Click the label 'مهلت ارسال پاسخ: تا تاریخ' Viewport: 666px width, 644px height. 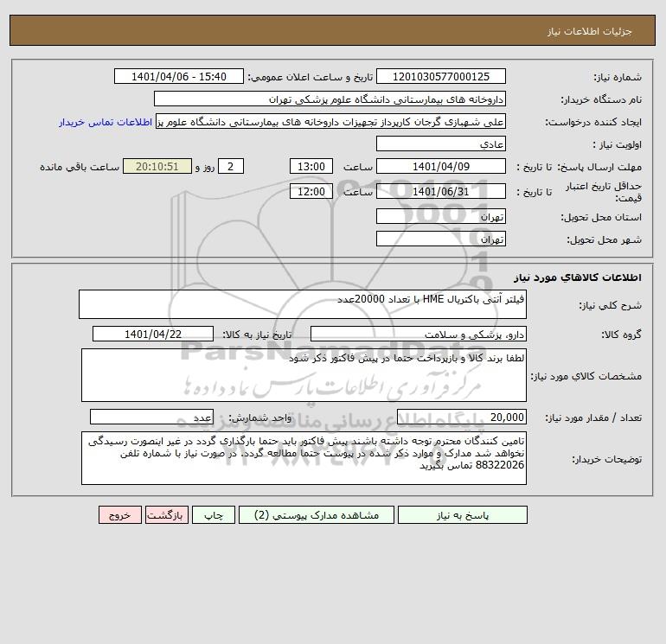(x=579, y=167)
